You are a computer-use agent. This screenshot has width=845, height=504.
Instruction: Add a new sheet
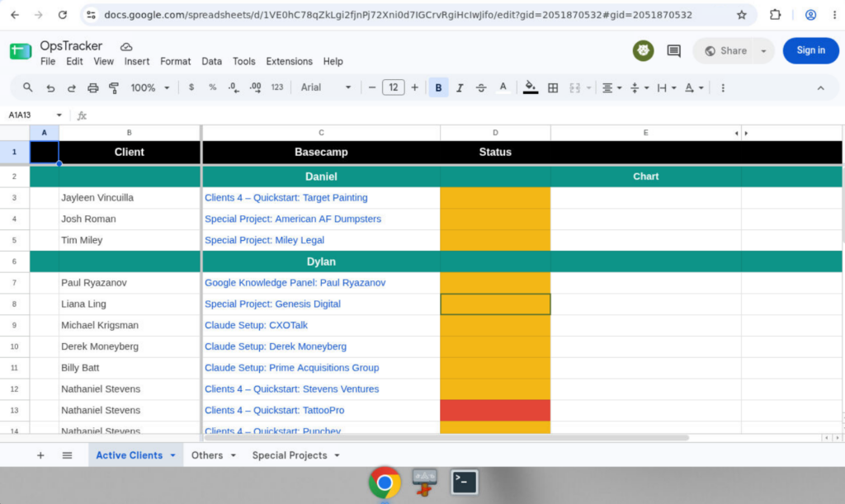tap(40, 455)
